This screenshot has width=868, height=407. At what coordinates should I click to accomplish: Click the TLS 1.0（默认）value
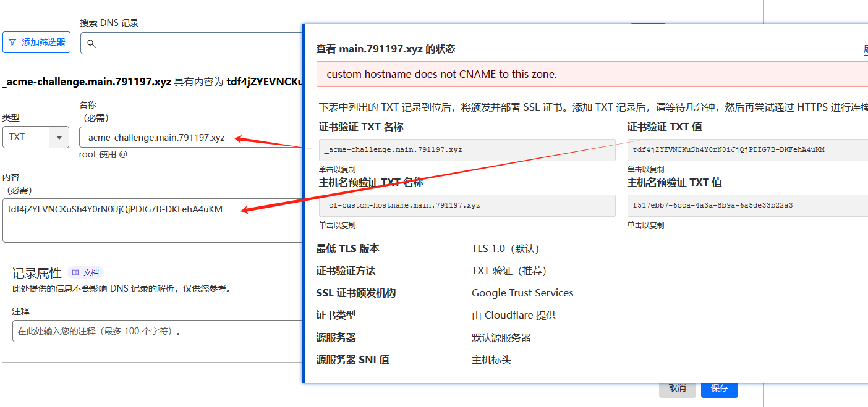pyautogui.click(x=506, y=248)
